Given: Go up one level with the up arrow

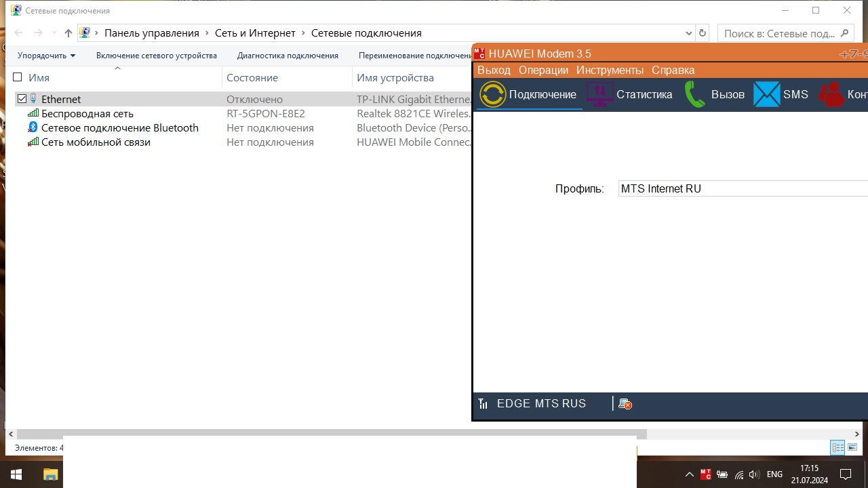Looking at the screenshot, I should pyautogui.click(x=68, y=33).
